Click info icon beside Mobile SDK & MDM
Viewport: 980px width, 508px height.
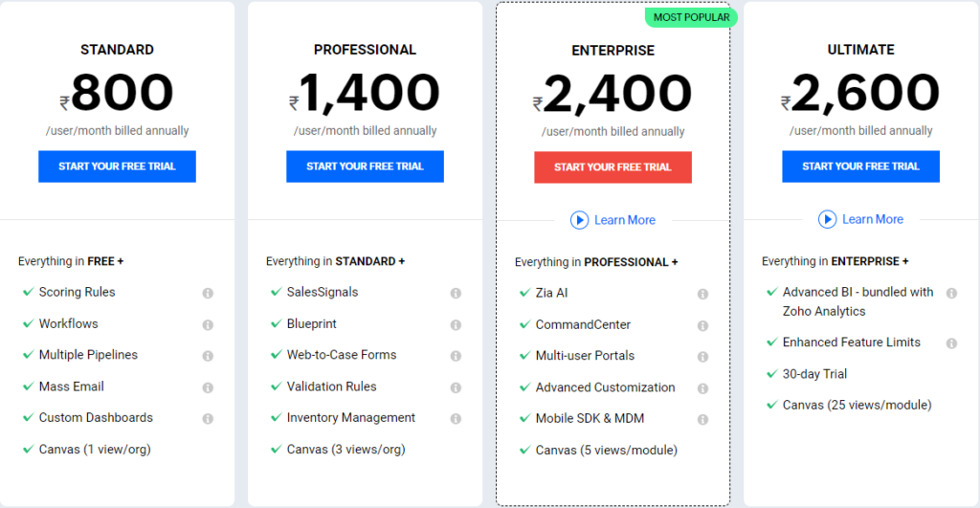pos(702,419)
